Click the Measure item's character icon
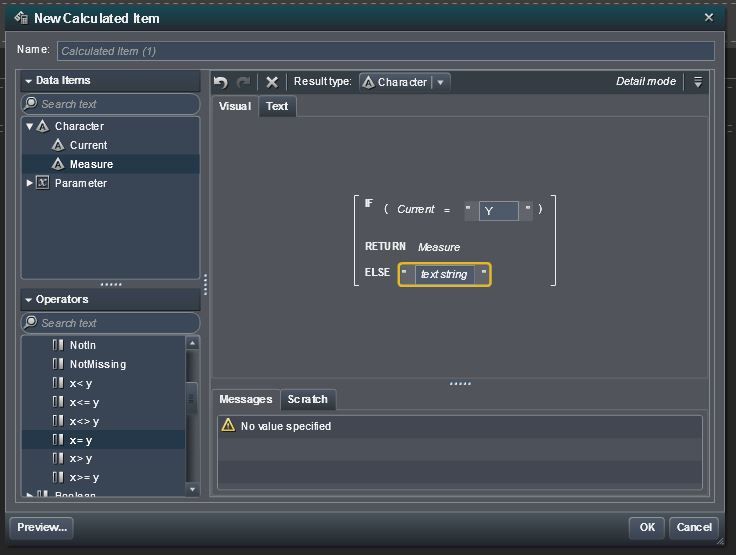The image size is (736, 555). coord(58,164)
